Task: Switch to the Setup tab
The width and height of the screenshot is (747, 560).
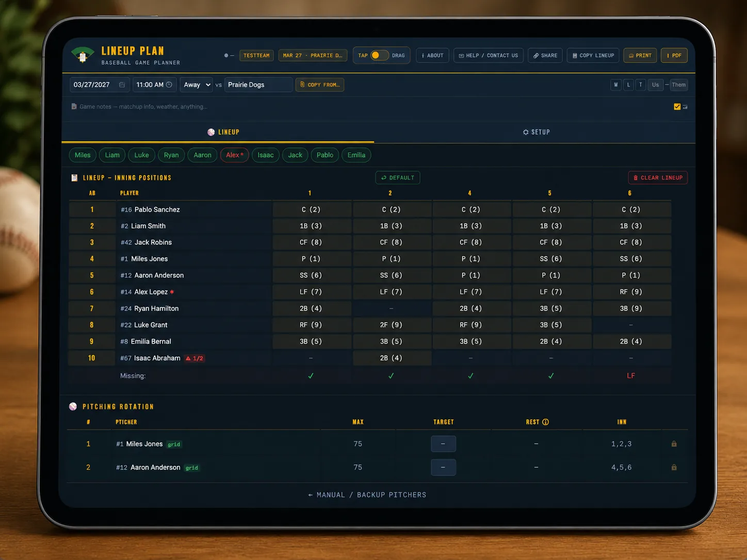Action: click(x=537, y=132)
